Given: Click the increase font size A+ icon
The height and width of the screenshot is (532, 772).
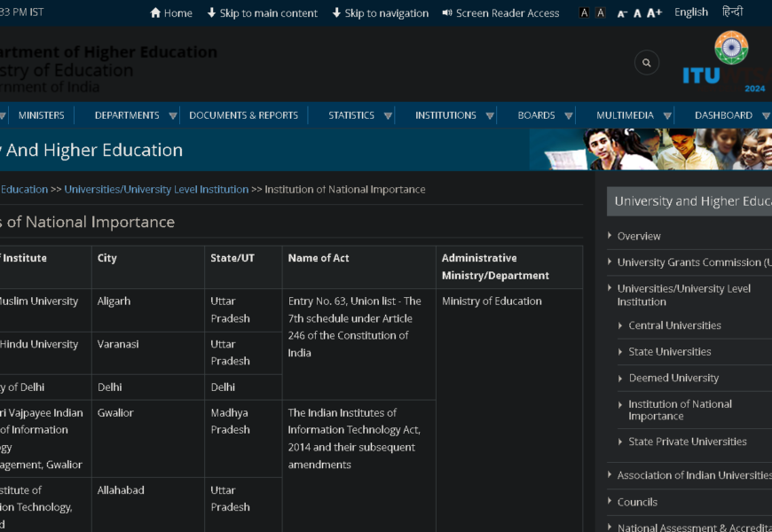Looking at the screenshot, I should tap(654, 13).
